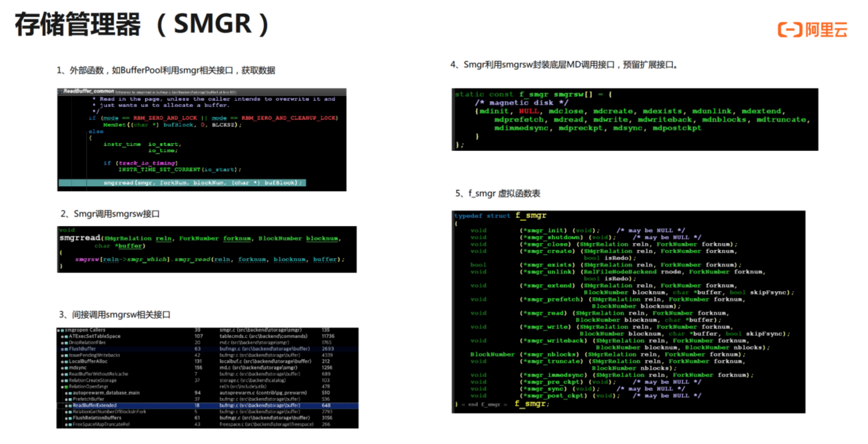Screen dimensions: 868x444
Task: Select the autoprewarm_database_main caller row
Action: point(106,393)
